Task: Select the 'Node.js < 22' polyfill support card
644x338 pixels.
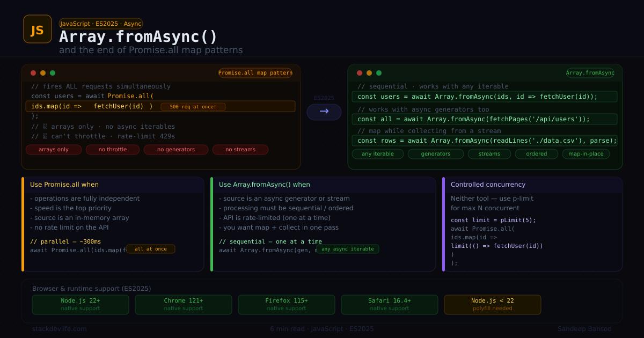Action: 492,304
